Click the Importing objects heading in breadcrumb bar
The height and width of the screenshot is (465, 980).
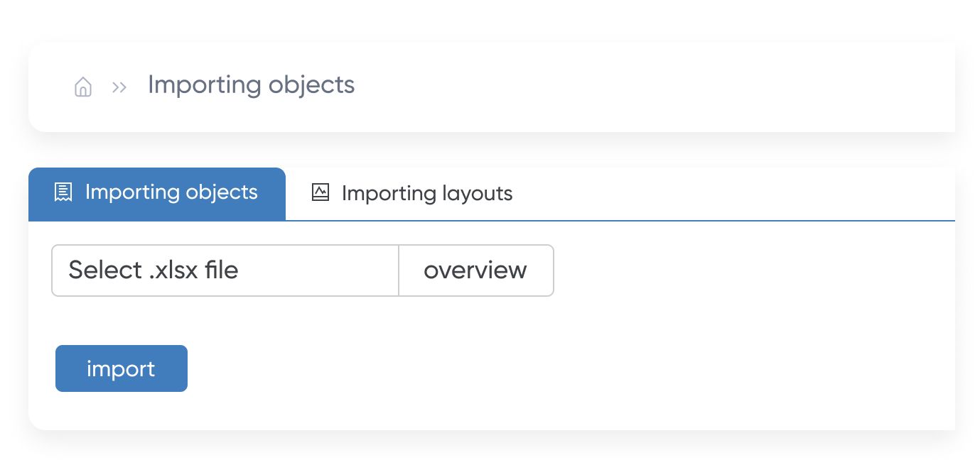[251, 85]
